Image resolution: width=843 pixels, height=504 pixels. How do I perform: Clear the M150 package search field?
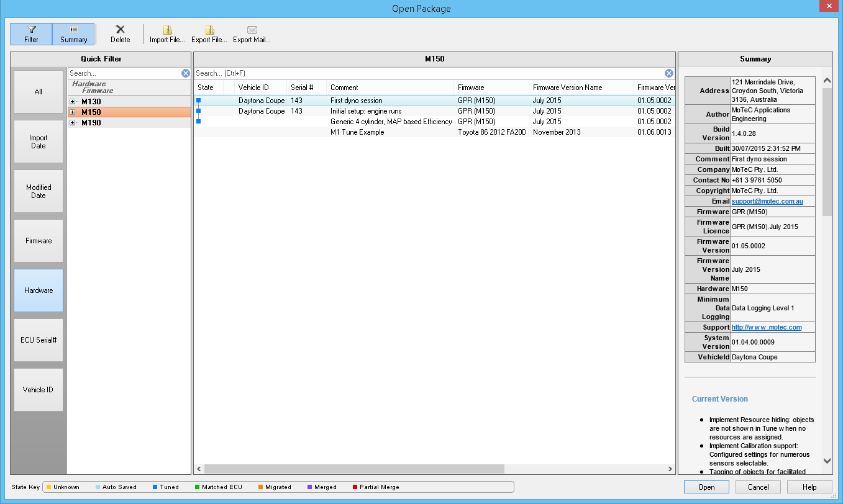[x=668, y=73]
